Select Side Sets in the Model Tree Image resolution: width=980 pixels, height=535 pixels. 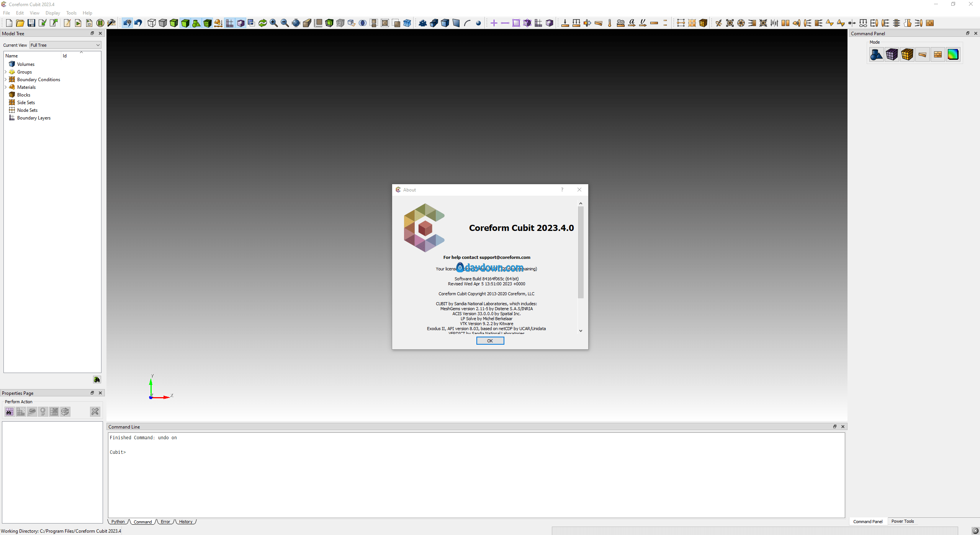[26, 103]
